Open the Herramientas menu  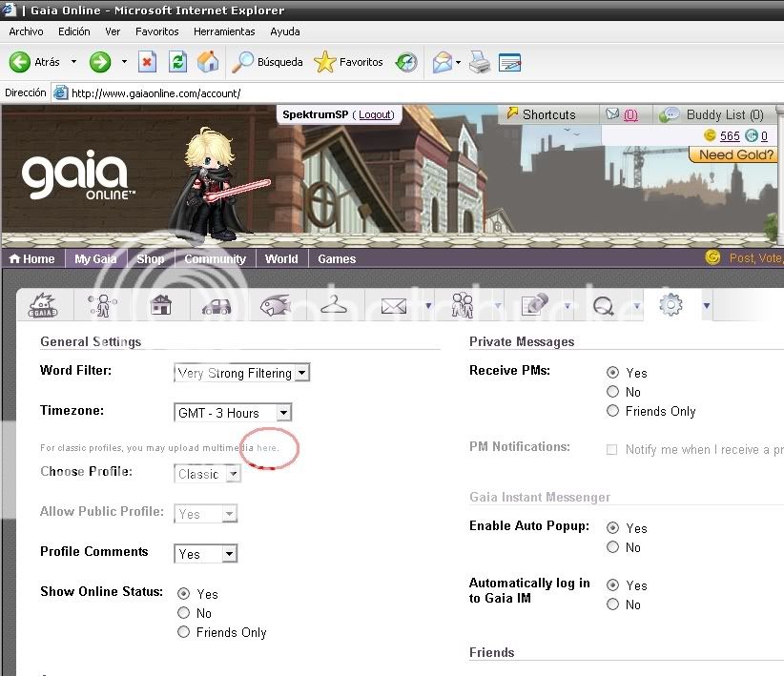click(224, 31)
